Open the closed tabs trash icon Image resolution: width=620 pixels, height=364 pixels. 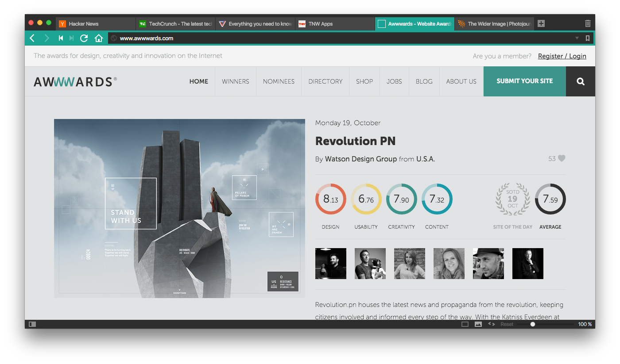pos(588,24)
